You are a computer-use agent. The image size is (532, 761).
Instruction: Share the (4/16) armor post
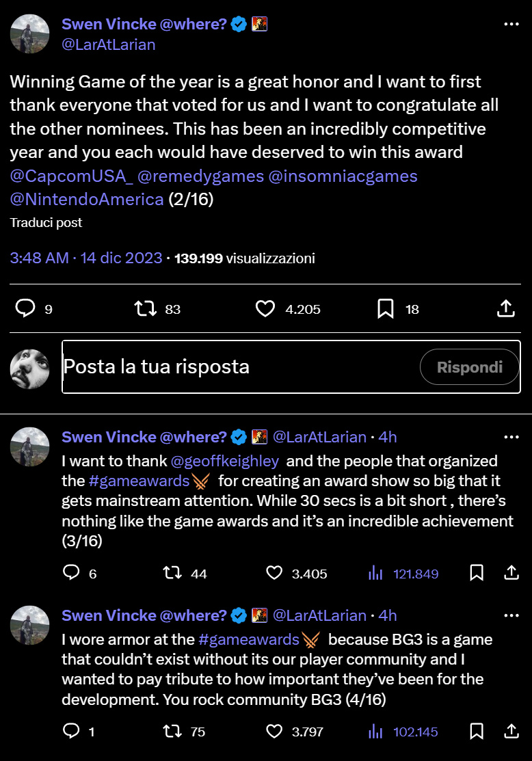(x=510, y=732)
